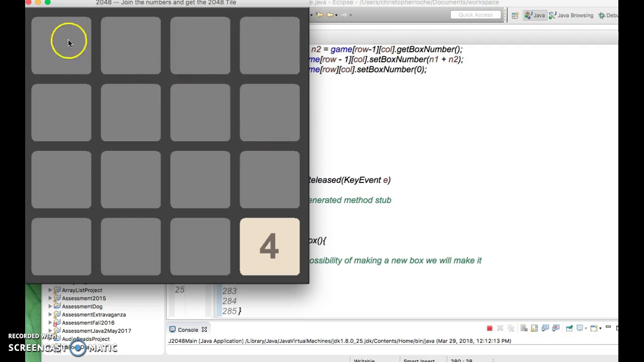Expand the AssessmentJava2May2017 project node
Image resolution: width=644 pixels, height=362 pixels.
50,331
